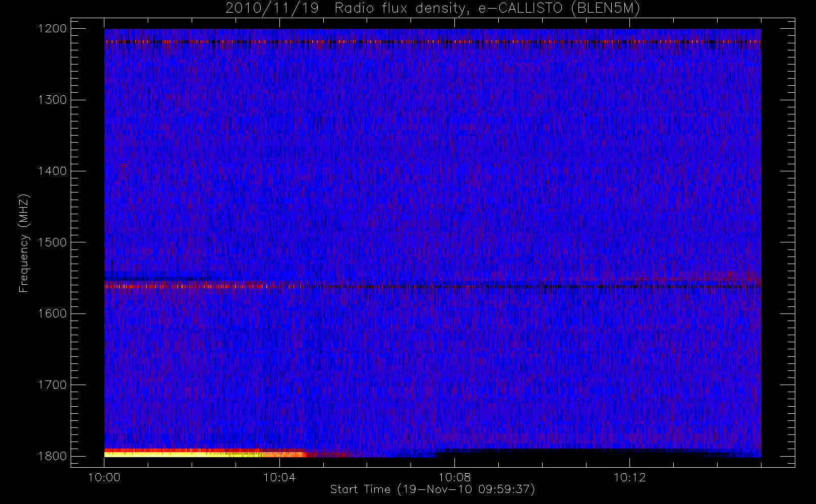
Task: Click the 1400 frequency tick label
Action: point(52,171)
